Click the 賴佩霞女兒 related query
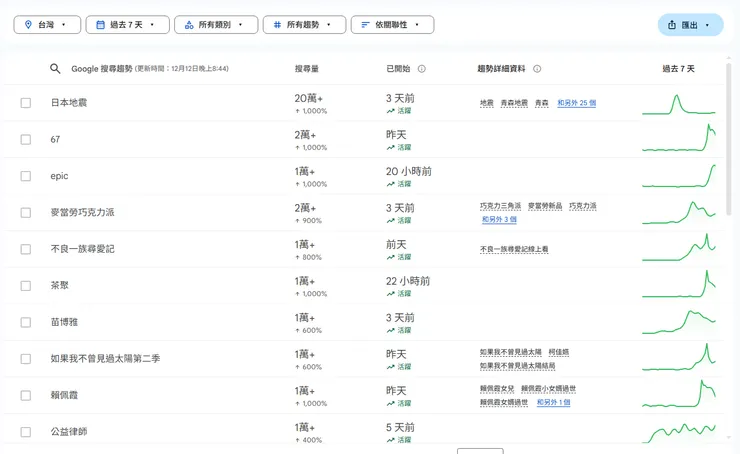The width and height of the screenshot is (740, 454). [497, 389]
